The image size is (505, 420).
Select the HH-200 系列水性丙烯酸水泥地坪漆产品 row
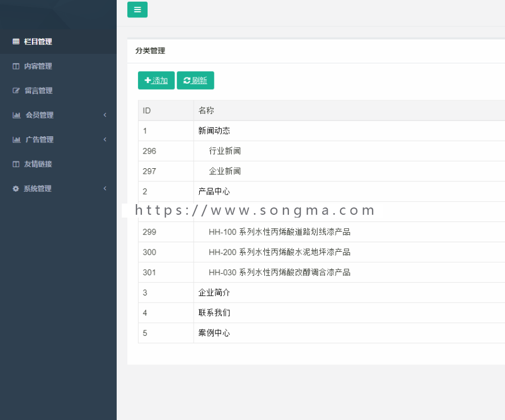coord(322,252)
